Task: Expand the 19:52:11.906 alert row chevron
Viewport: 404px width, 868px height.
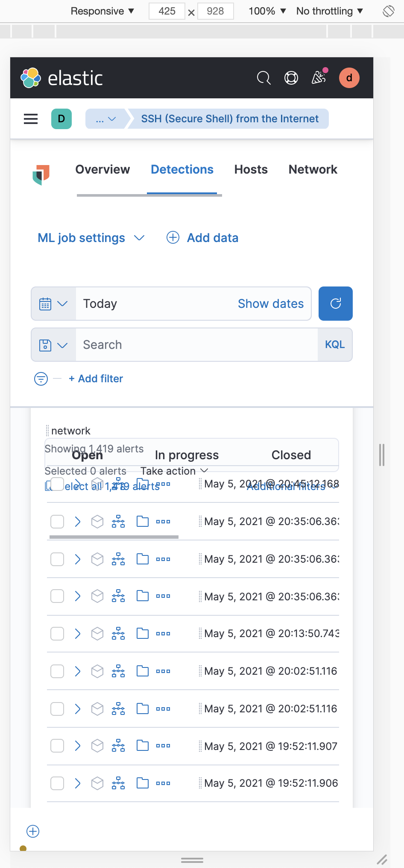Action: 78,783
